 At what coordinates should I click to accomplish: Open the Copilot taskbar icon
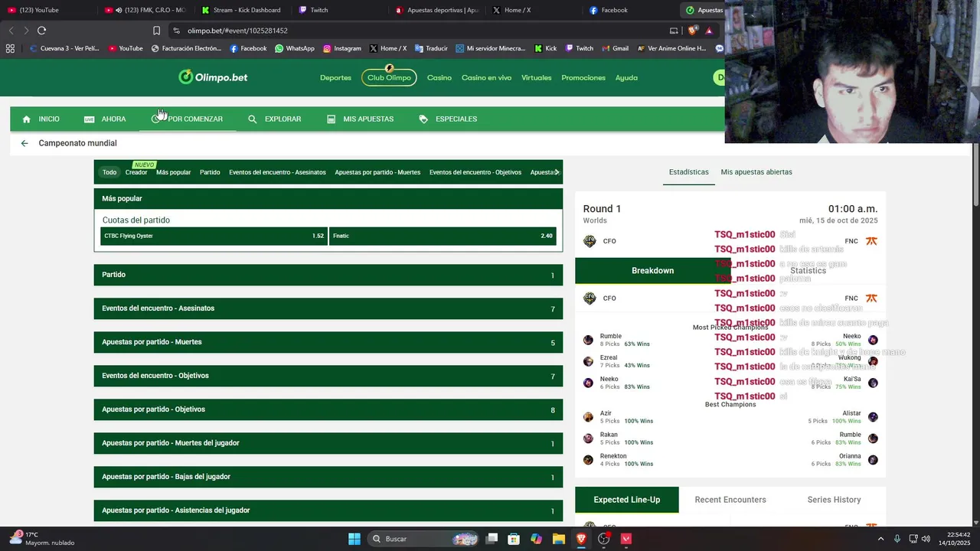536,539
